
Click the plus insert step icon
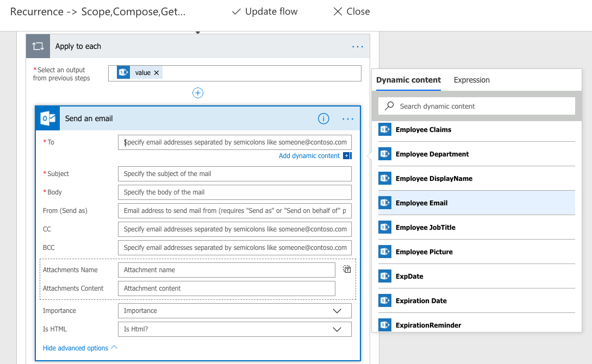198,93
